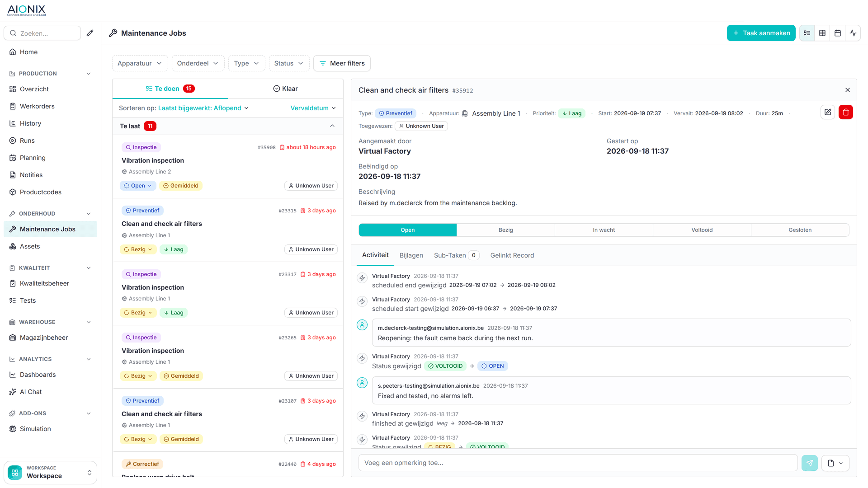Click Unknown User on job #23317

311,313
